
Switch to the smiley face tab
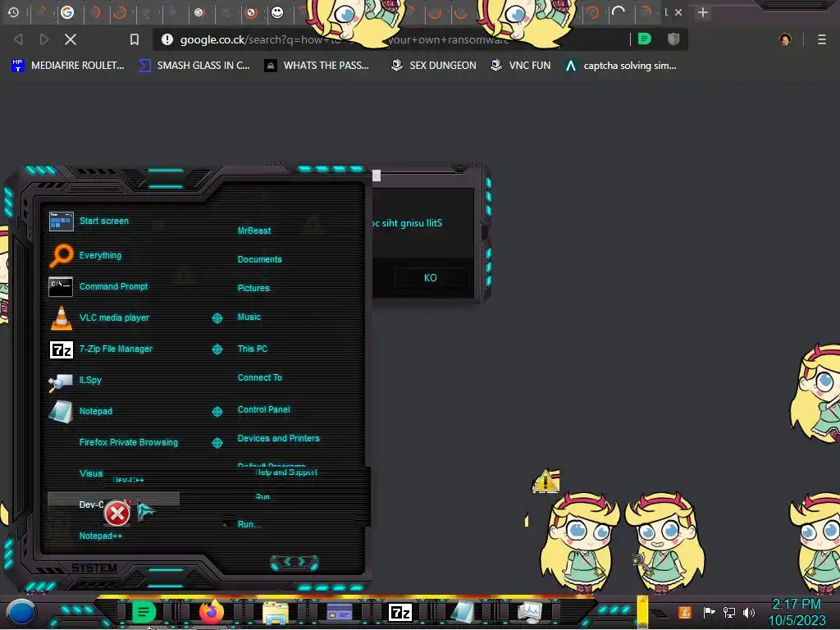click(277, 11)
